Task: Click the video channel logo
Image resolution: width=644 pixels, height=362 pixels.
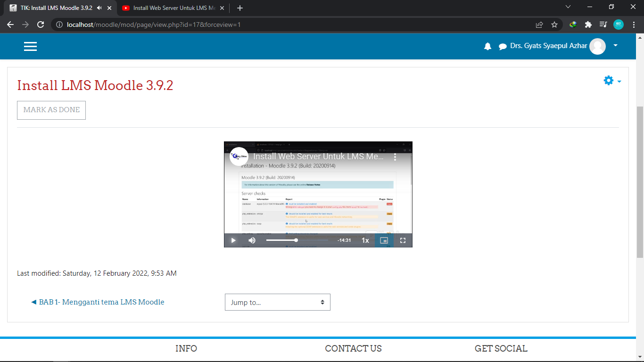Action: coord(239,156)
